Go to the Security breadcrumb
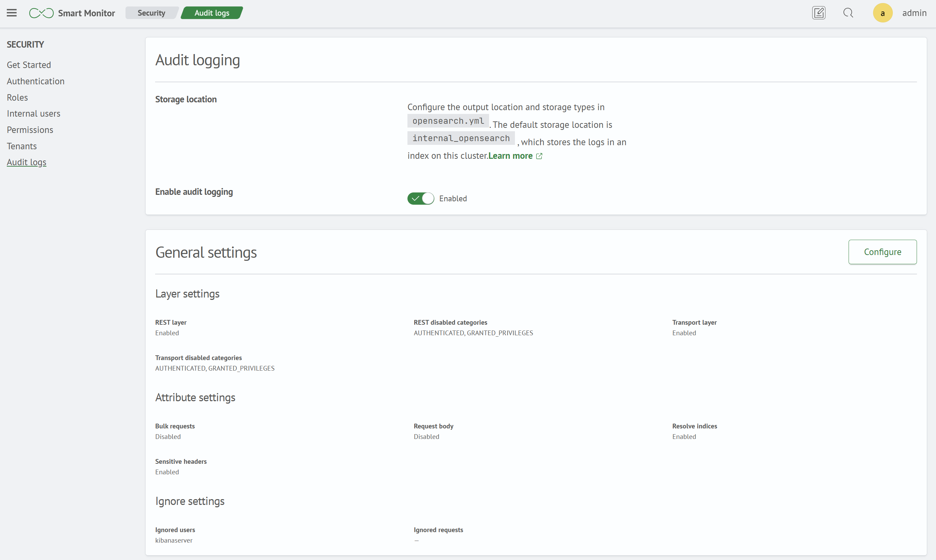This screenshot has height=560, width=936. pyautogui.click(x=151, y=13)
